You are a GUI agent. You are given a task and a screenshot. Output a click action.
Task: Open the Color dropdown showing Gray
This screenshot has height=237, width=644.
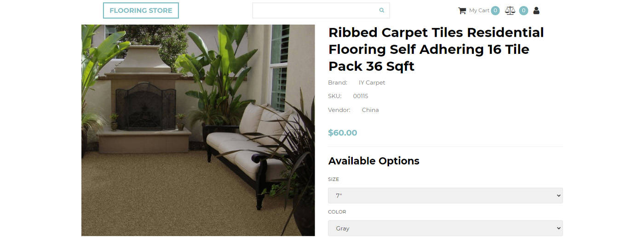click(x=445, y=228)
